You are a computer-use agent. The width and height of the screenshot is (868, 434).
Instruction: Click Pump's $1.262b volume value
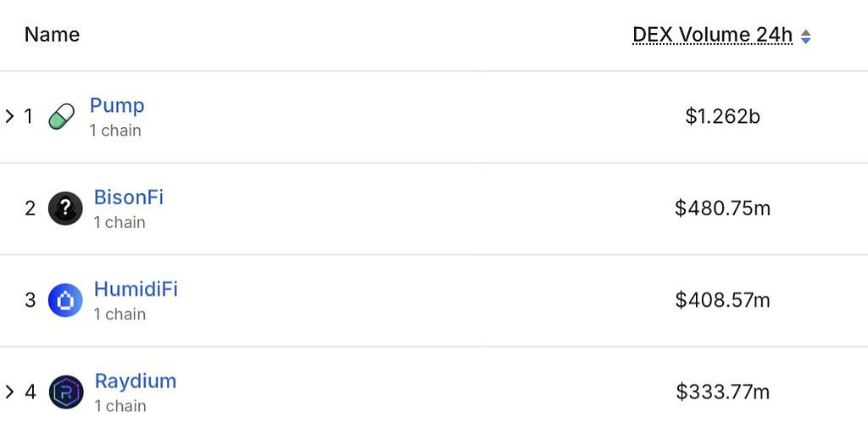tap(722, 116)
